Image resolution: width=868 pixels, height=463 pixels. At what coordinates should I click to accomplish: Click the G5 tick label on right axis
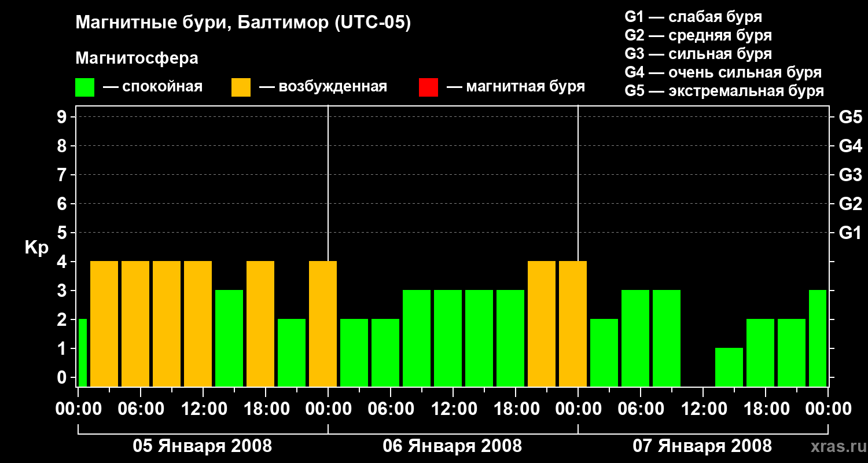[850, 117]
